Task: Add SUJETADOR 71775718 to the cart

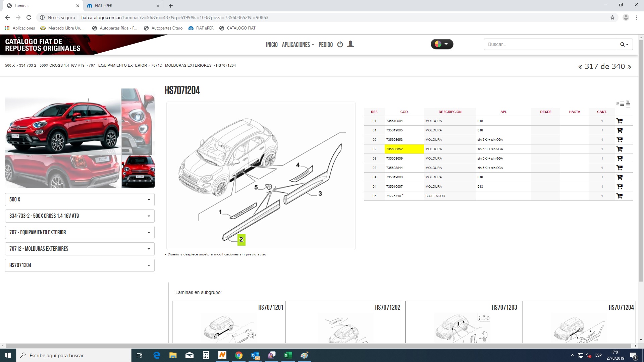Action: (x=620, y=196)
